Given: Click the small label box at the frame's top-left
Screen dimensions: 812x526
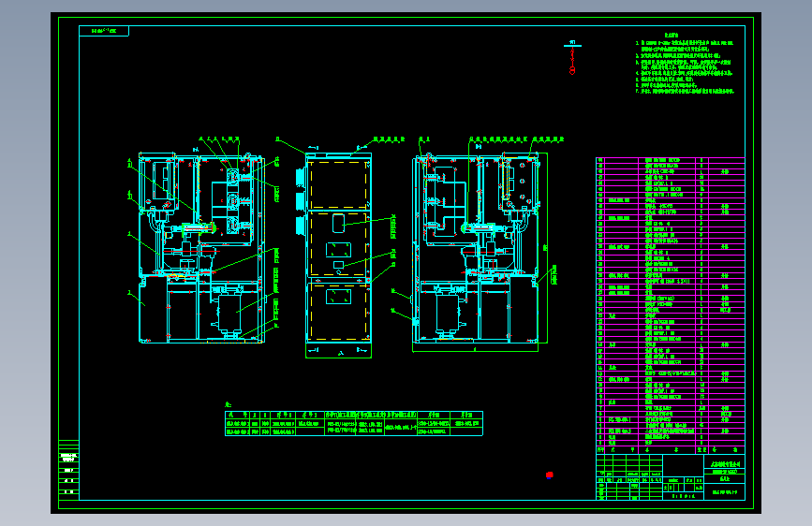Looking at the screenshot, I should tap(104, 31).
